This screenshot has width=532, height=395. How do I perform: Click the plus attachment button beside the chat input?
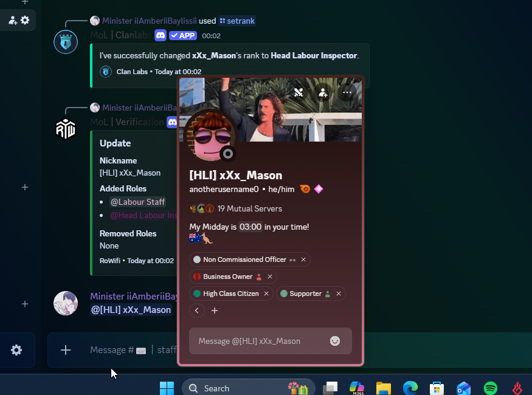point(66,350)
